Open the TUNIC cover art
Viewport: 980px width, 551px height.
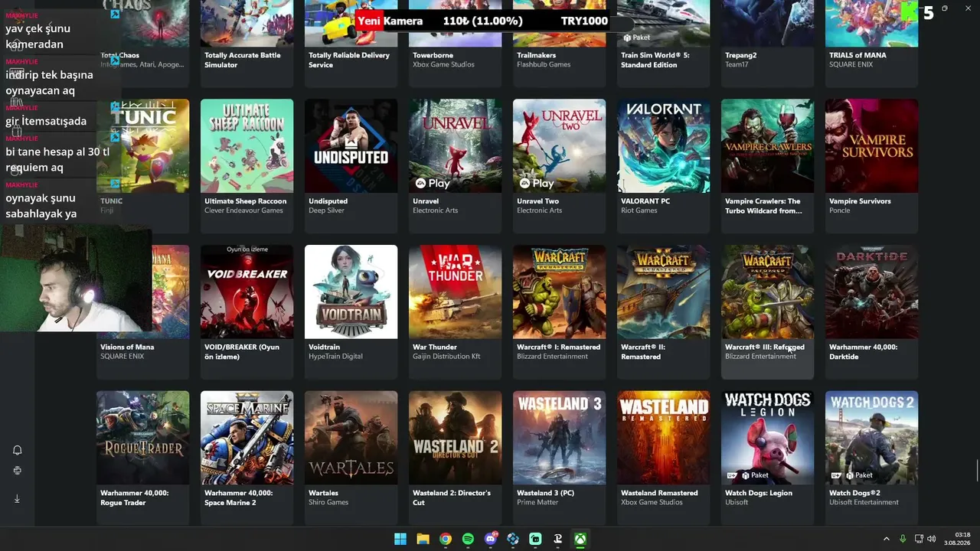pos(143,145)
